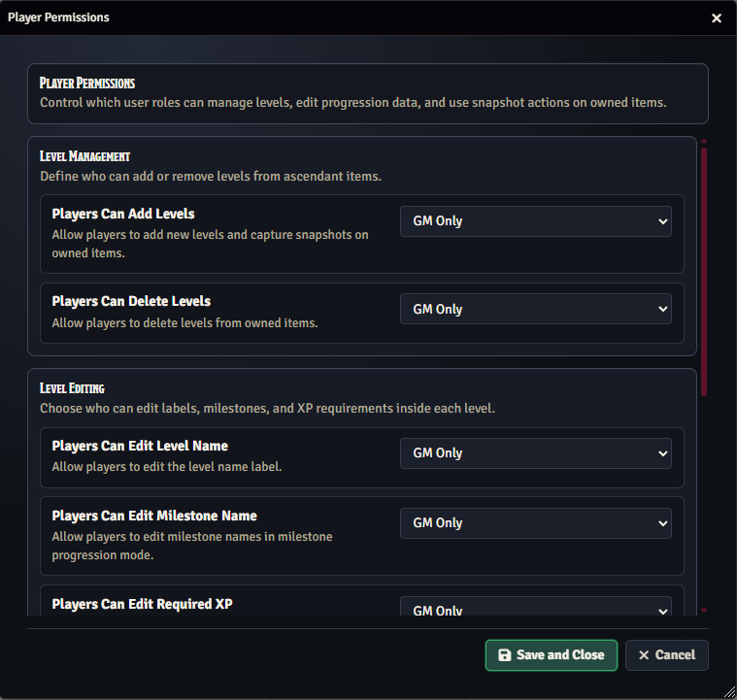This screenshot has width=737, height=700.
Task: Click the X icon inside Cancel button
Action: tap(644, 655)
